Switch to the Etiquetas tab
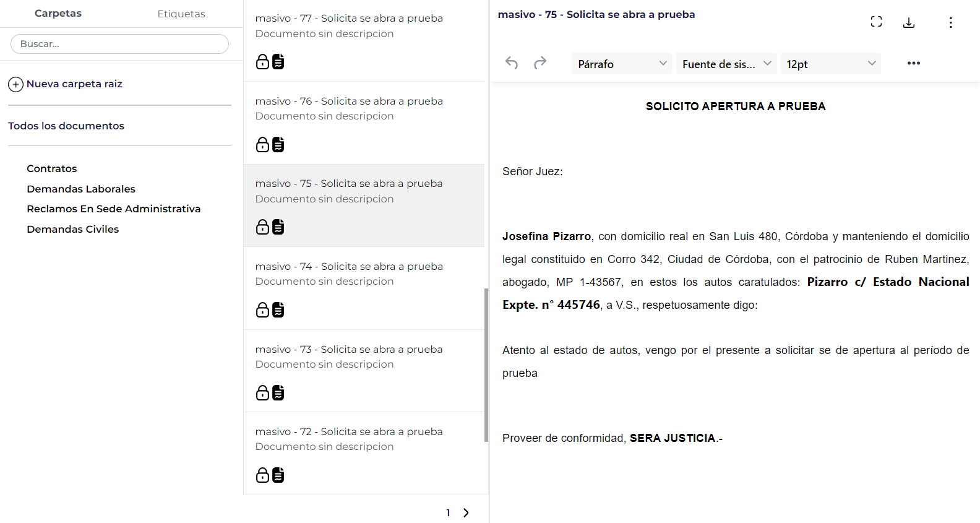Viewport: 980px width, 523px height. (181, 14)
